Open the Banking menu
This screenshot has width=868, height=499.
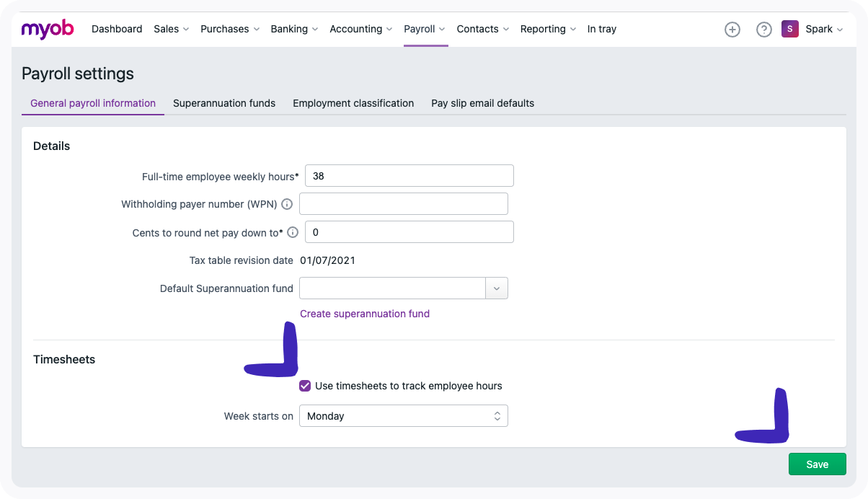pos(293,30)
